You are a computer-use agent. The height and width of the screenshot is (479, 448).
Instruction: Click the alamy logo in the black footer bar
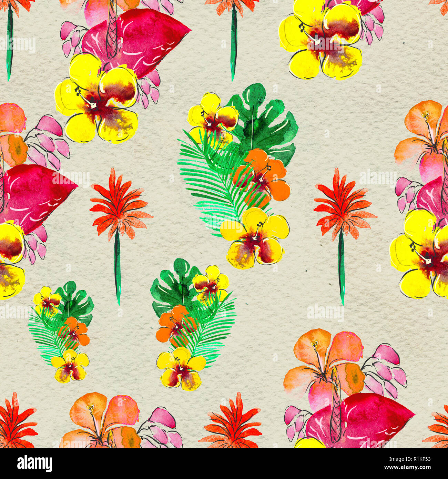(34, 463)
